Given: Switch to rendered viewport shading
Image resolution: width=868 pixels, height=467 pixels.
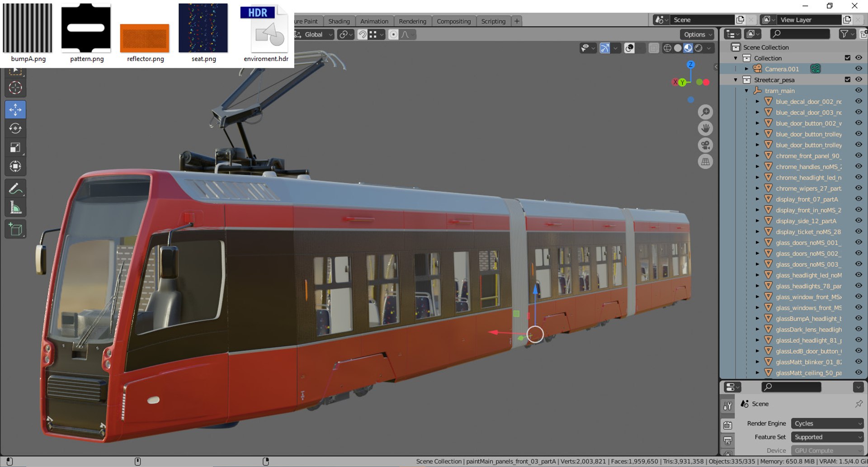Looking at the screenshot, I should (x=698, y=48).
